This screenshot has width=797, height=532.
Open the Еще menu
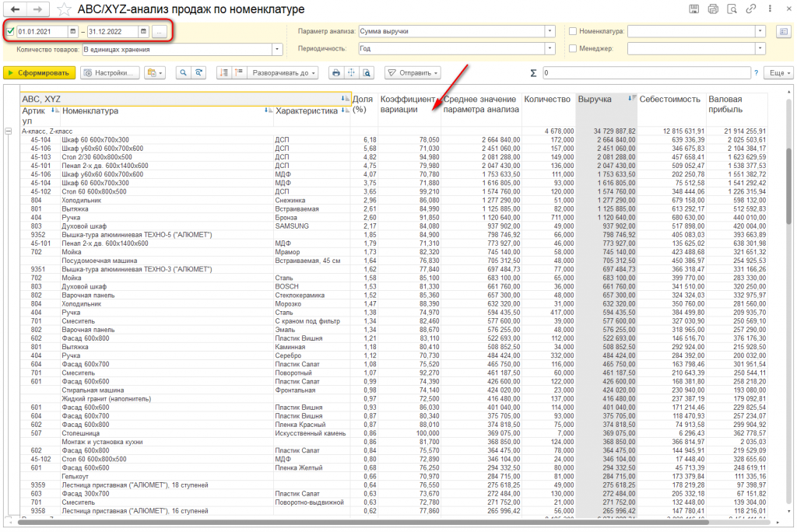780,73
